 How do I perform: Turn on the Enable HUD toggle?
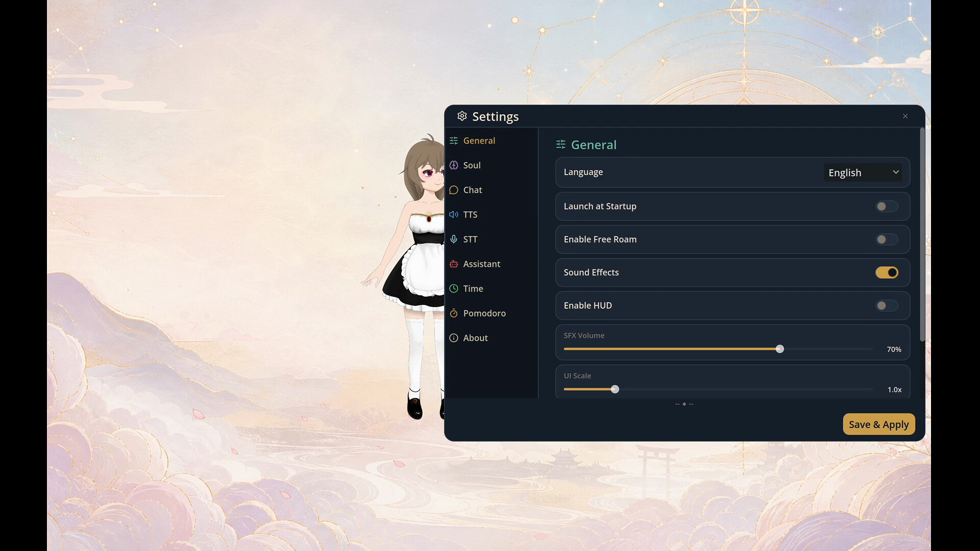887,306
